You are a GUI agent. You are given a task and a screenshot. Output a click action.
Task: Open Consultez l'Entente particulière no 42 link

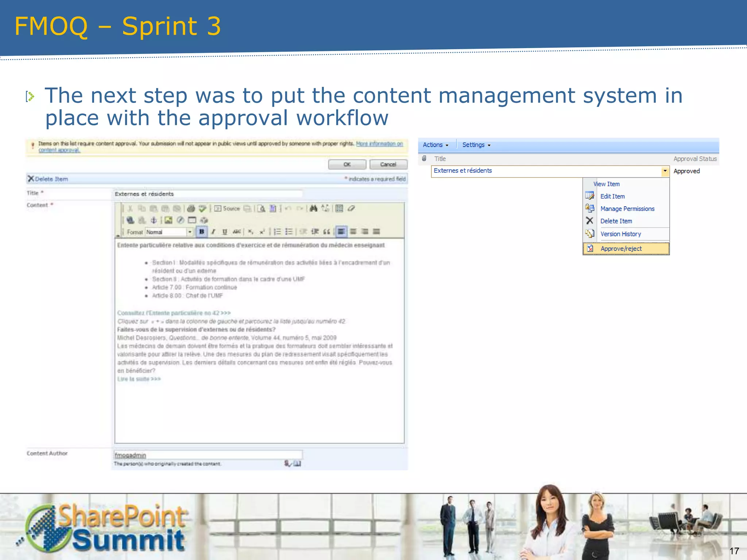point(174,313)
